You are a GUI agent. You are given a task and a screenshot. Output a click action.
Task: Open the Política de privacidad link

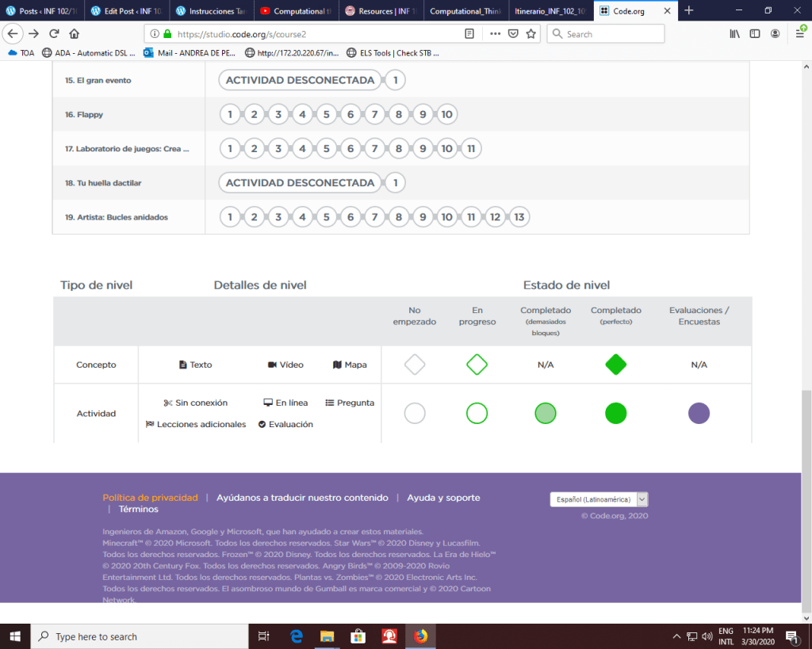(x=150, y=498)
